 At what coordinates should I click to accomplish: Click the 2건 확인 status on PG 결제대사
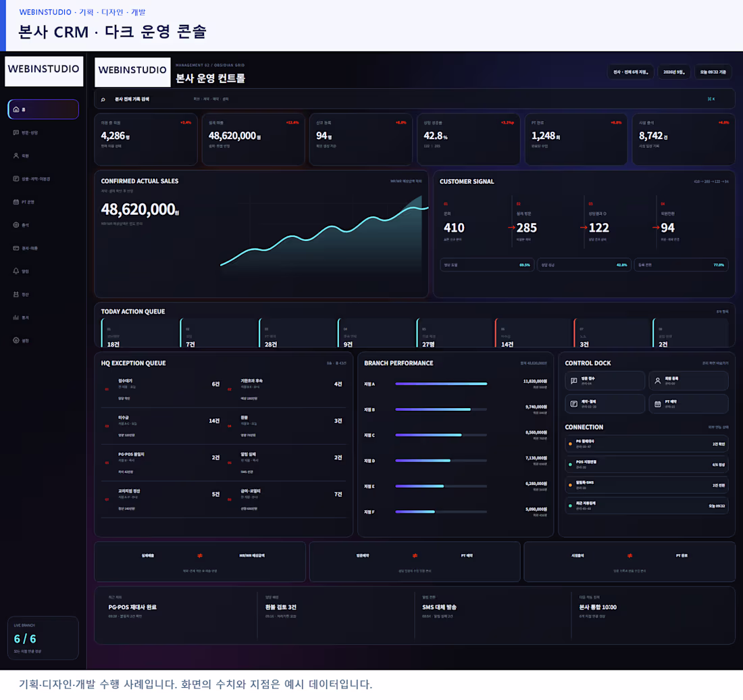(719, 444)
